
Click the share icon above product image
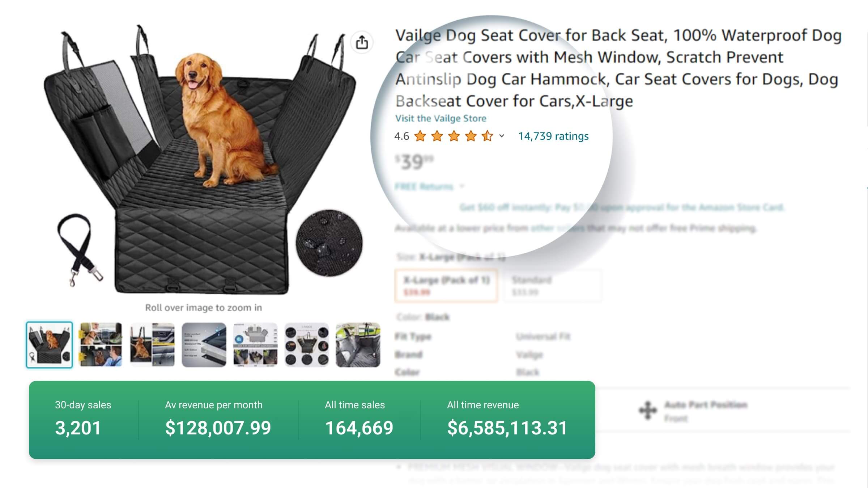point(362,43)
